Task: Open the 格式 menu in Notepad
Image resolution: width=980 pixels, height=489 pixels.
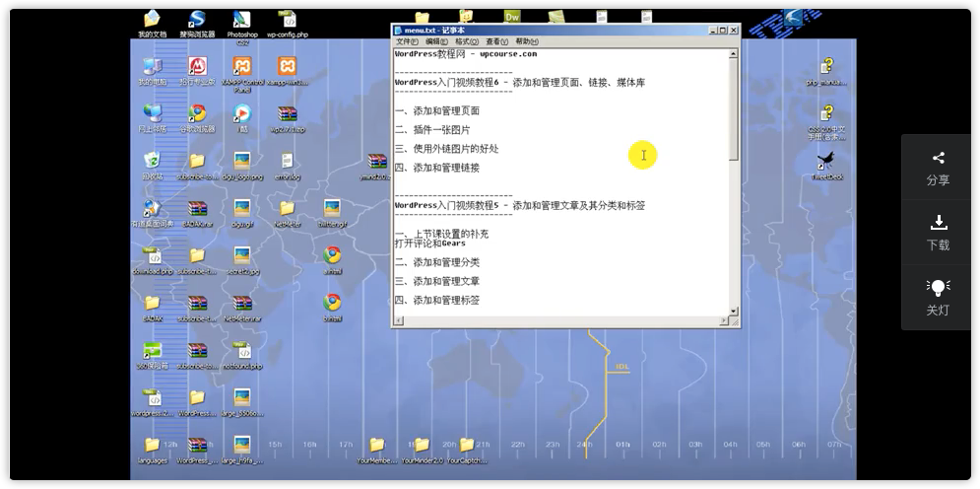Action: 466,41
